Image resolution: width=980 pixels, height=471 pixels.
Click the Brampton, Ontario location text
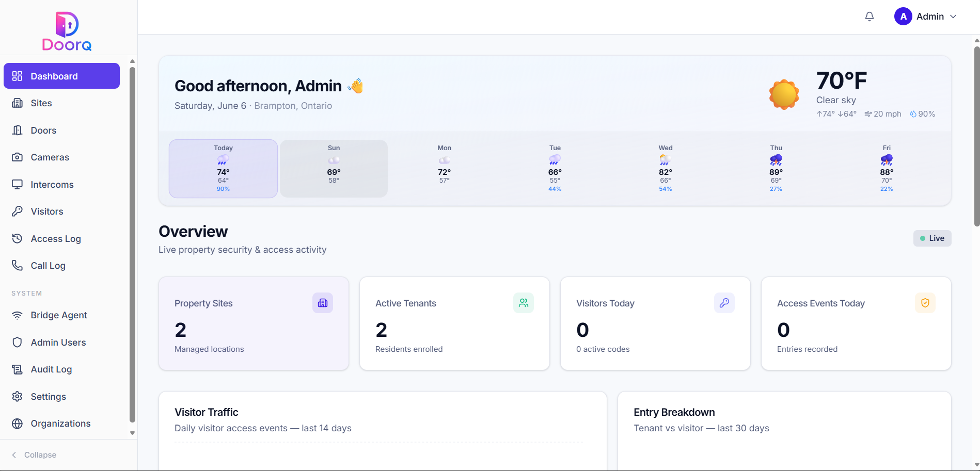click(293, 106)
